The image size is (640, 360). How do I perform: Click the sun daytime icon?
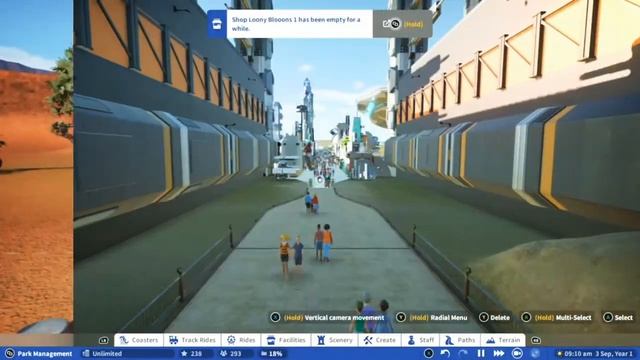tap(560, 354)
